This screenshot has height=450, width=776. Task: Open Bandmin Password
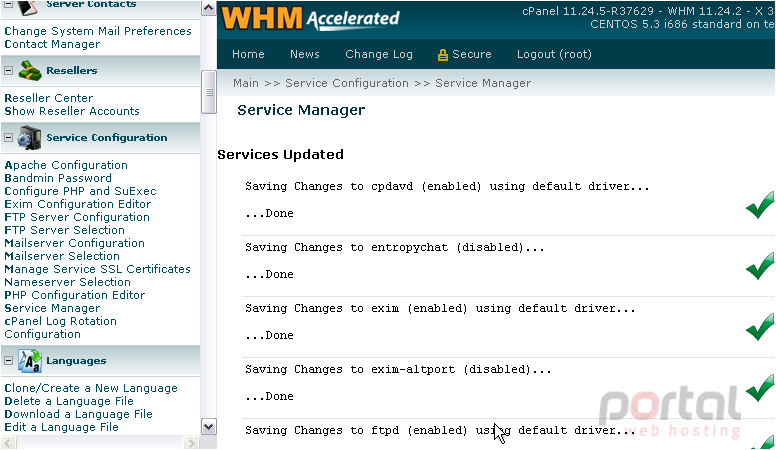click(58, 178)
